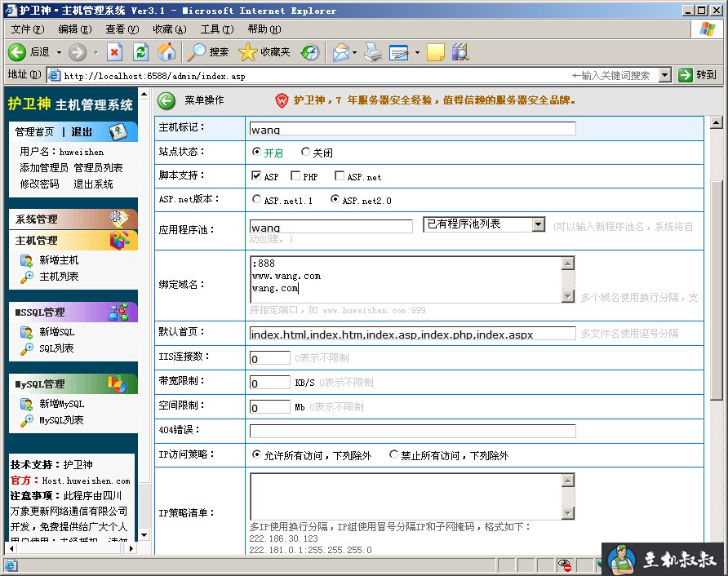Image resolution: width=728 pixels, height=576 pixels.
Task: Open the 管理员列表 link
Action: click(x=98, y=168)
